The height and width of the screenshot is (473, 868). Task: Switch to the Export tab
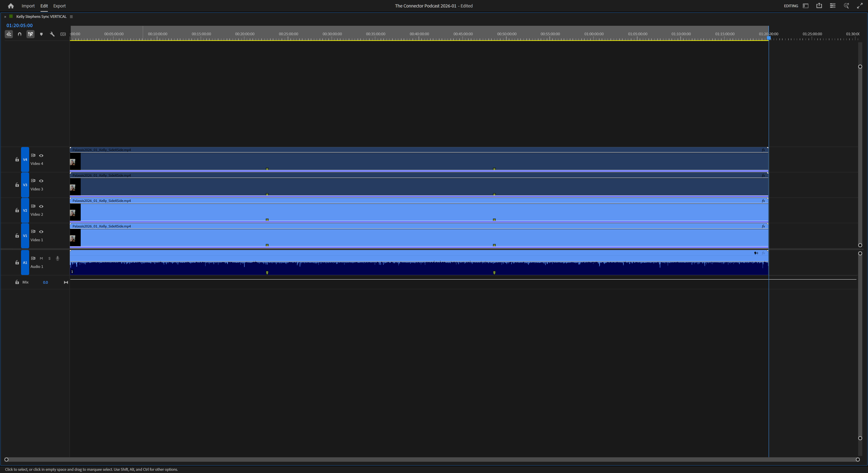(59, 6)
